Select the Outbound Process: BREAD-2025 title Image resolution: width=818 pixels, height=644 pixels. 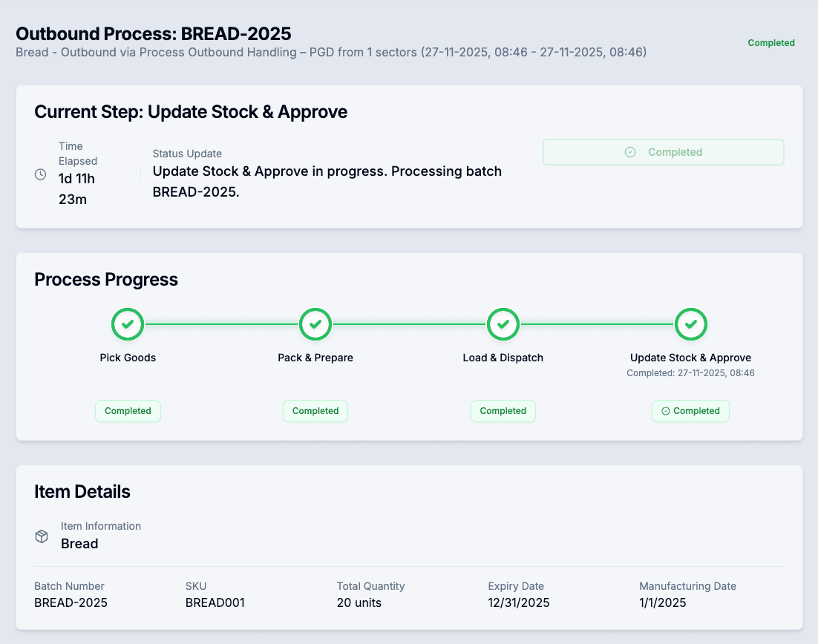point(153,34)
